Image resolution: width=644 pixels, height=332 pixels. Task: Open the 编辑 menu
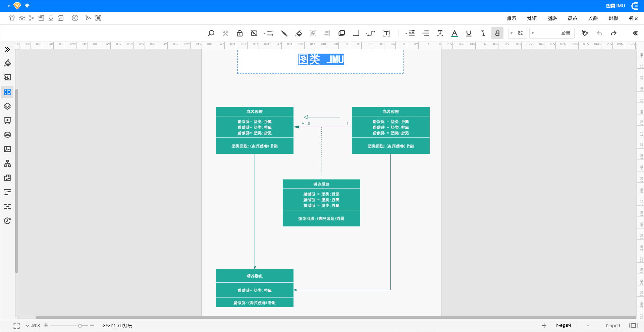pos(613,18)
